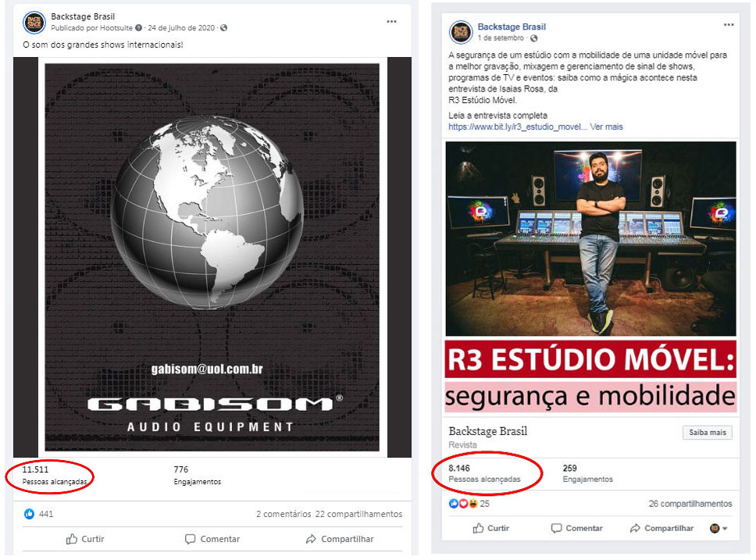Like the R3 Estúdio Móvel post with Curtir
This screenshot has height=560, width=756.
490,528
